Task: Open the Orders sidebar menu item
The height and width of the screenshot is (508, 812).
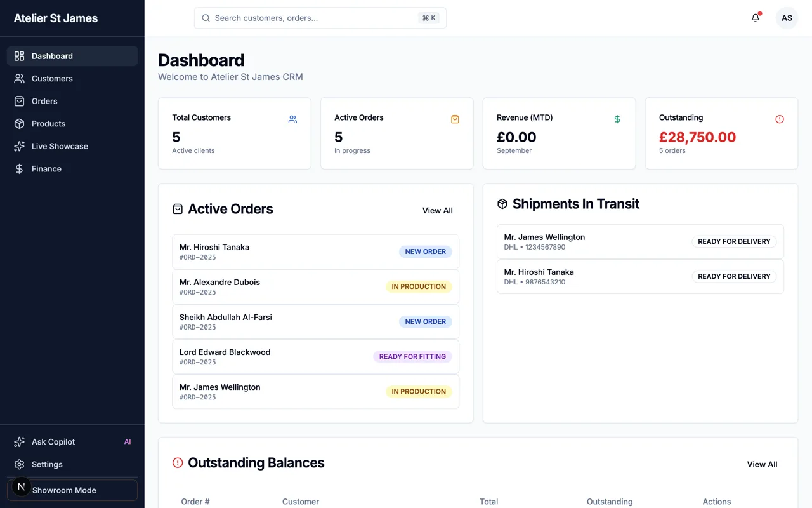Action: pos(72,101)
